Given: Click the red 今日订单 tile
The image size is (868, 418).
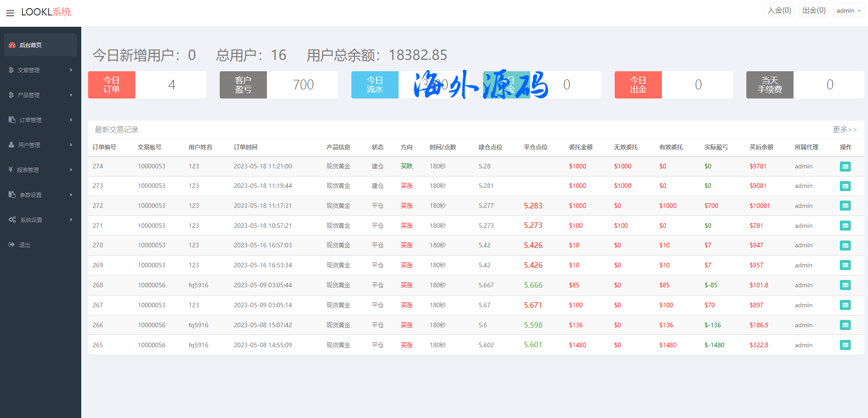Looking at the screenshot, I should click(112, 85).
